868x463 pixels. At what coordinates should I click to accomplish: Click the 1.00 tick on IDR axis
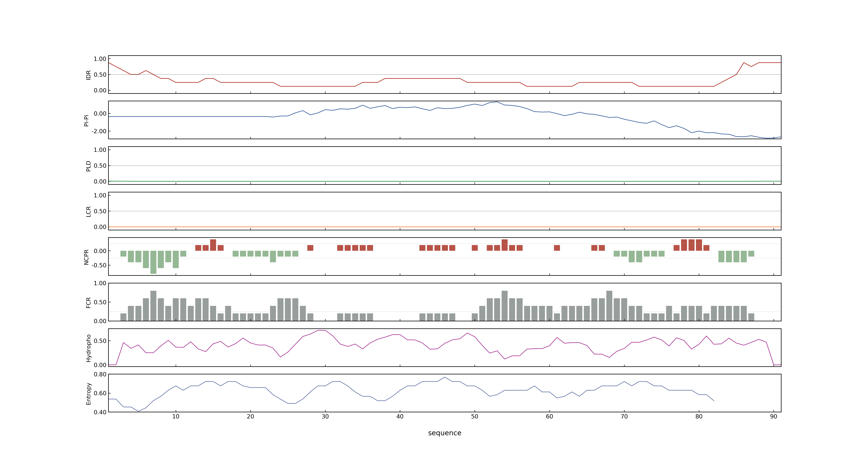(x=100, y=59)
